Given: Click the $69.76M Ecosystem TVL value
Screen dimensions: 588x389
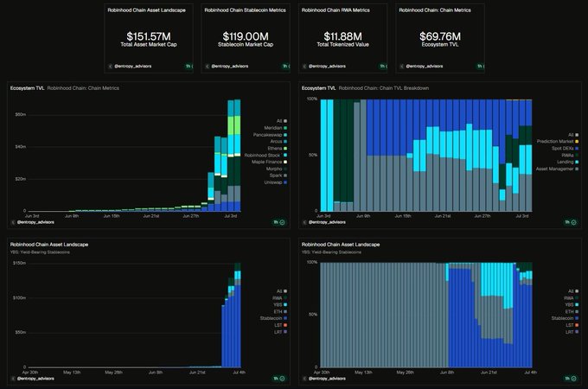Looking at the screenshot, I should 440,36.
